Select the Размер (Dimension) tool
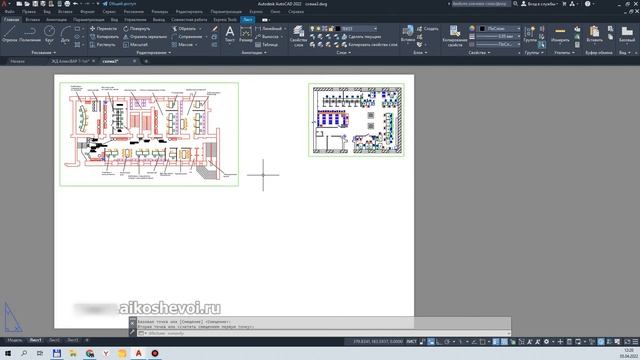This screenshot has width=640, height=360. point(246,34)
